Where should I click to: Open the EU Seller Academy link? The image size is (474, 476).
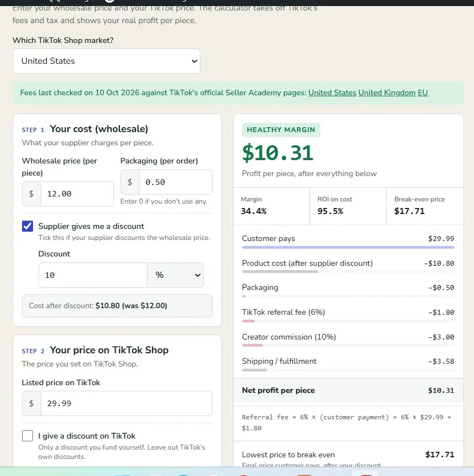pos(423,92)
